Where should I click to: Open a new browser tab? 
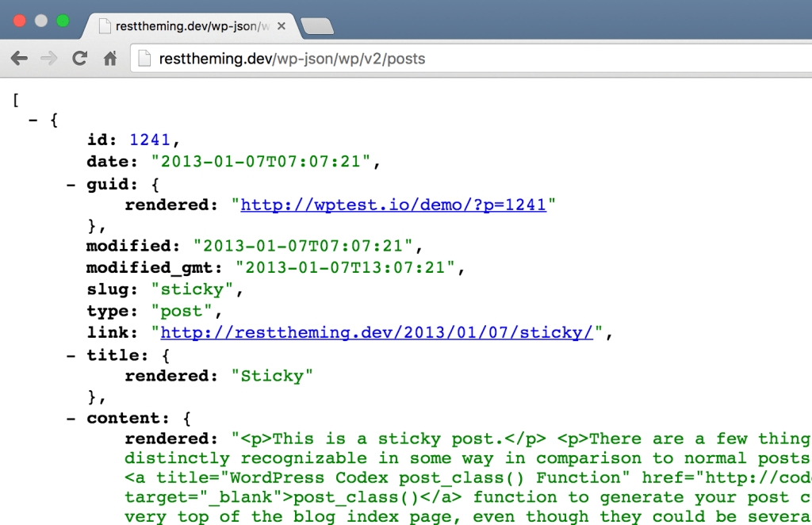317,26
